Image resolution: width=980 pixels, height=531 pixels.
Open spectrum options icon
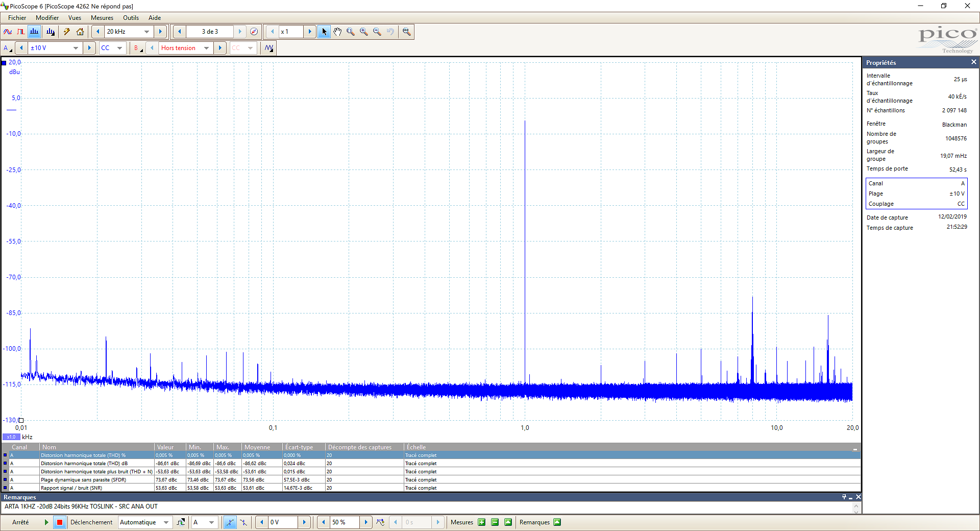pos(50,32)
